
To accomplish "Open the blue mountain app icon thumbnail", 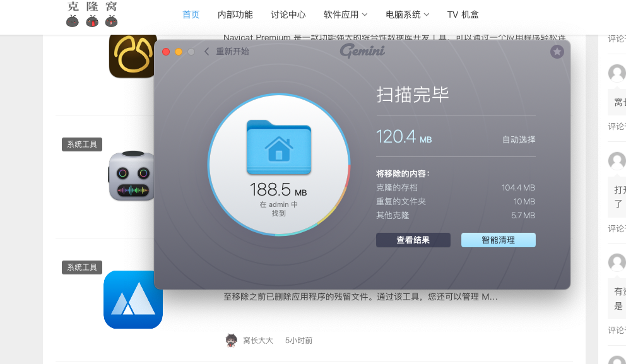I will [133, 300].
